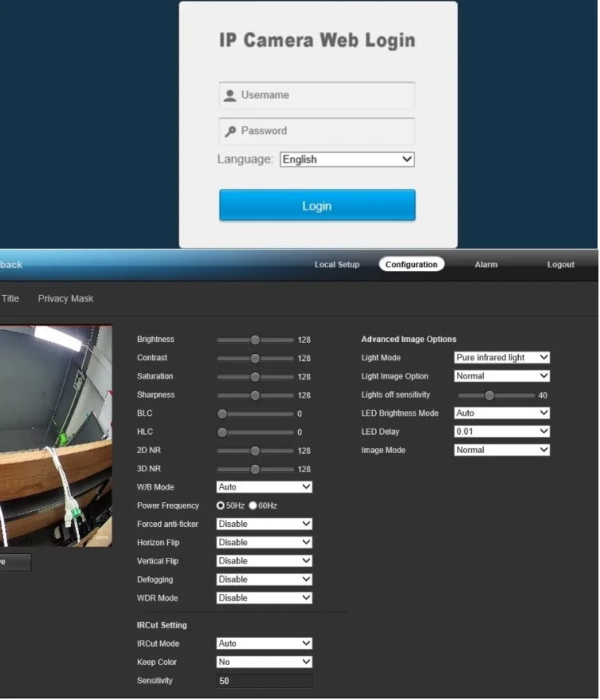The width and height of the screenshot is (600, 700).
Task: Click the key icon in Password field
Action: tap(230, 132)
